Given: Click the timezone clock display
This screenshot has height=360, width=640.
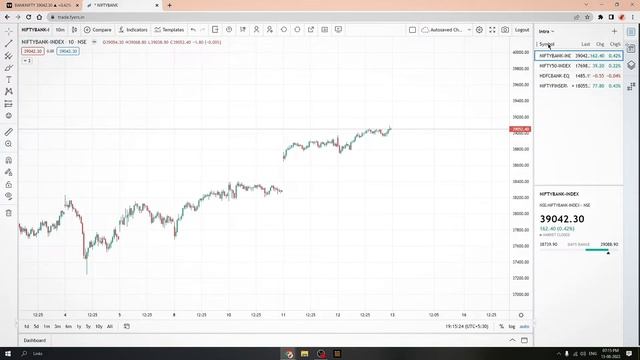Looking at the screenshot, I should [467, 327].
